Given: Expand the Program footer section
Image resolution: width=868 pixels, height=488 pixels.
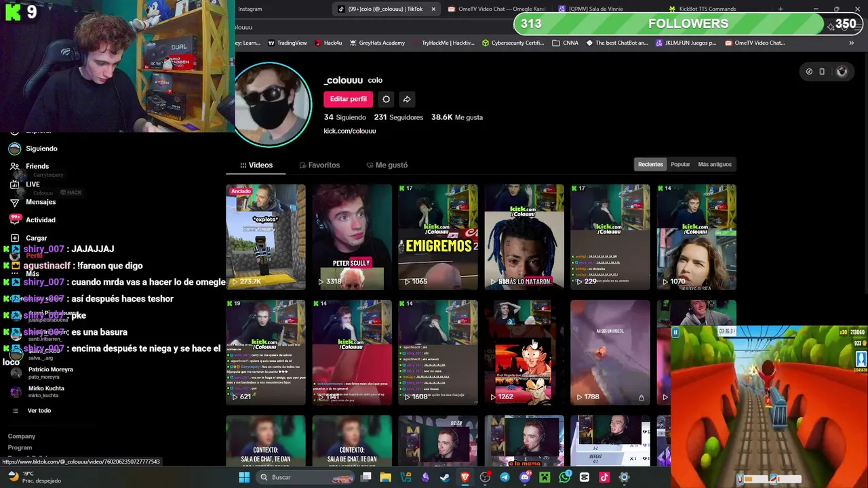Looking at the screenshot, I should [20, 447].
